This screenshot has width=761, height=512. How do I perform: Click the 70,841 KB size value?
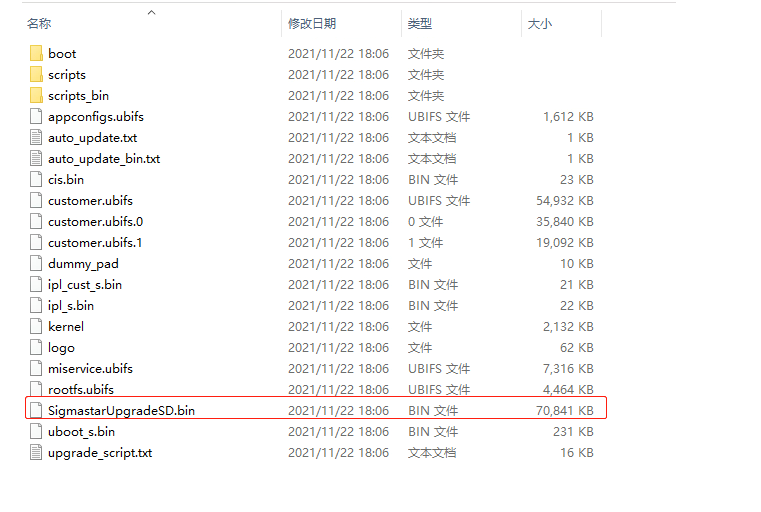click(564, 411)
